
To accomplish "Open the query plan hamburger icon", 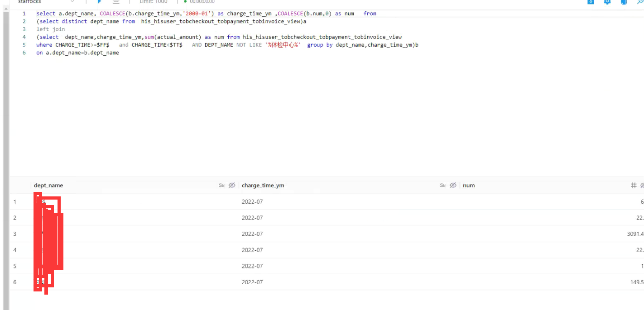I will click(116, 2).
